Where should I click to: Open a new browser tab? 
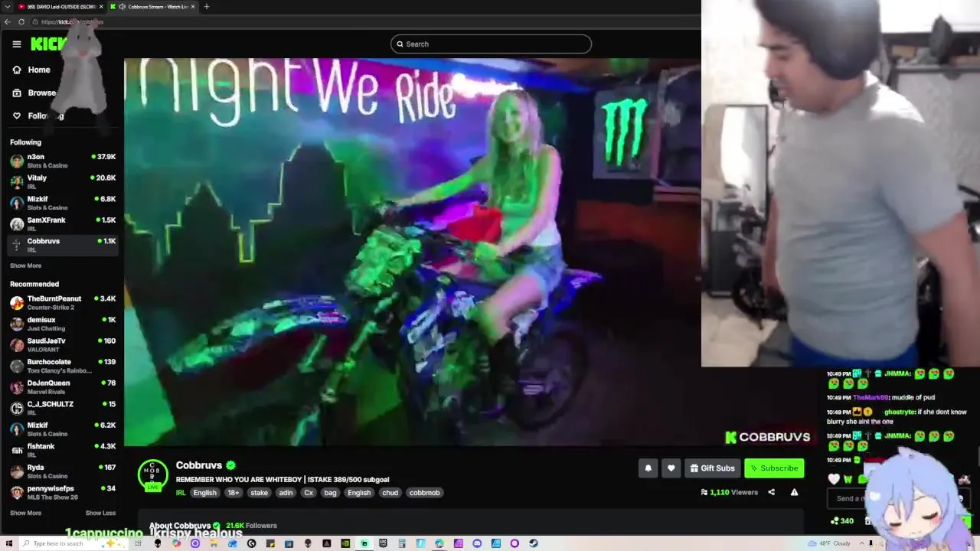pyautogui.click(x=206, y=7)
